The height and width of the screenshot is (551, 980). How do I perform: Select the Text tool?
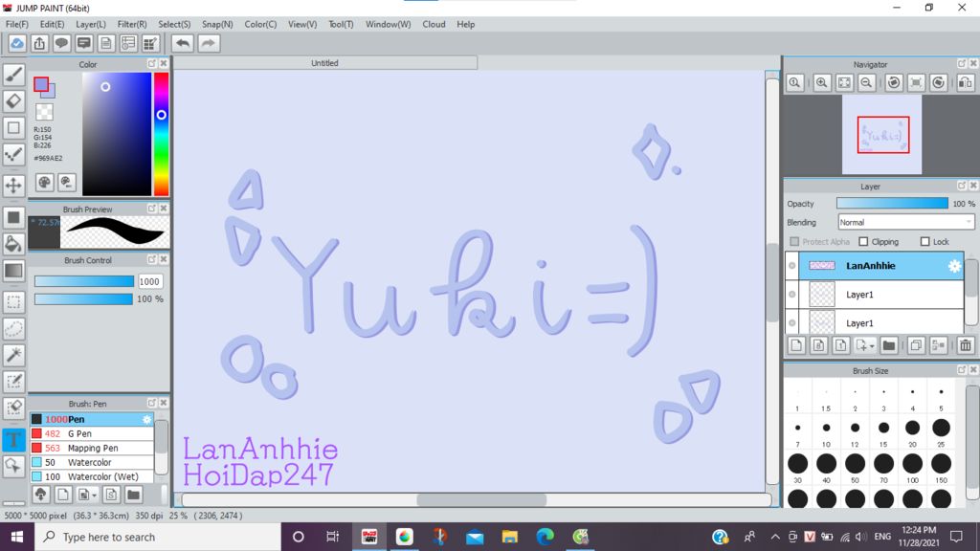pos(13,439)
